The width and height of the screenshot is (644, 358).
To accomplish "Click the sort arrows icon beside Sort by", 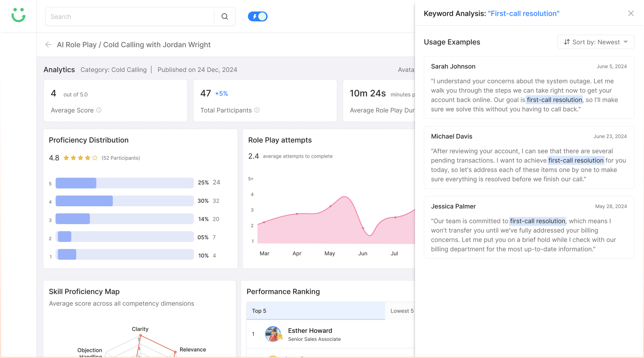I will [x=567, y=42].
